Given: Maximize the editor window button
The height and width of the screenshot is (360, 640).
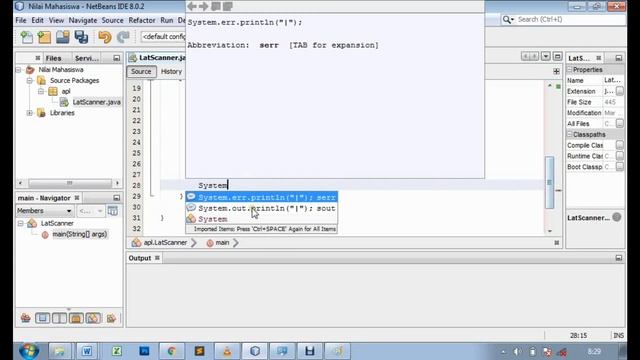Looking at the screenshot, I should [558, 56].
